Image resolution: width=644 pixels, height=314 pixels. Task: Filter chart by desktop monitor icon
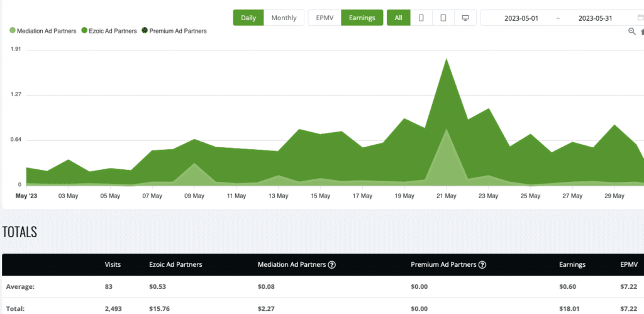click(465, 18)
